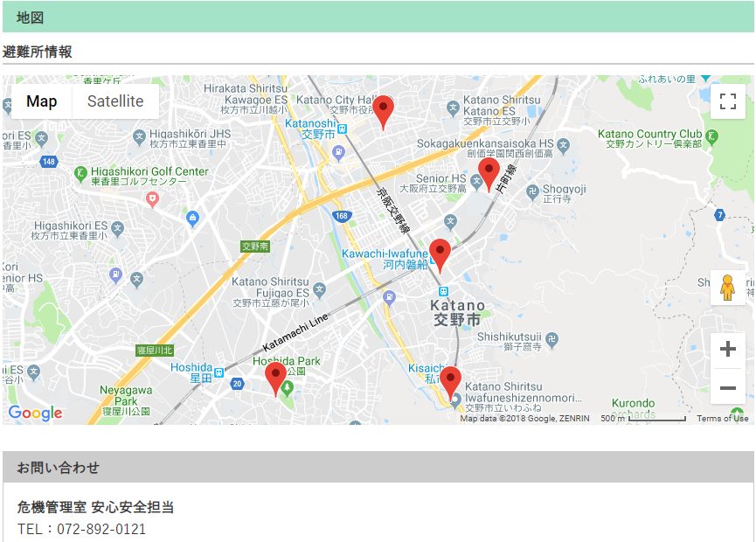The width and height of the screenshot is (756, 542).
Task: Select the Street View pegman icon
Action: tap(727, 288)
